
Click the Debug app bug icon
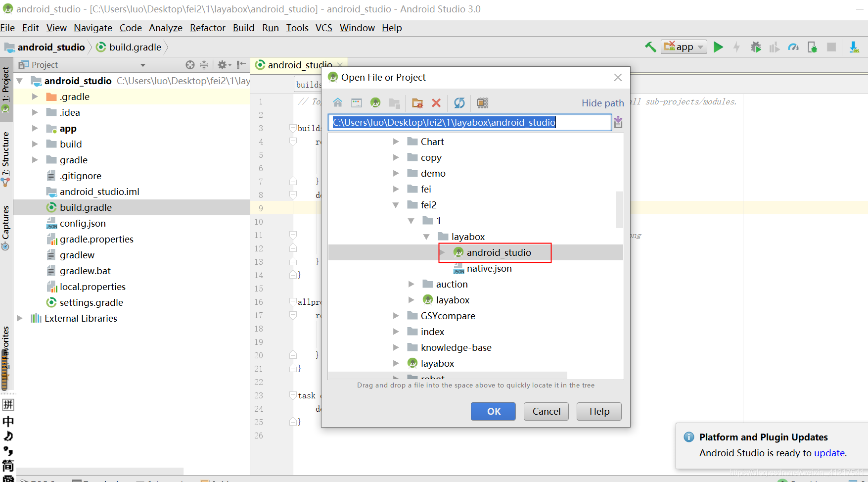click(x=756, y=47)
